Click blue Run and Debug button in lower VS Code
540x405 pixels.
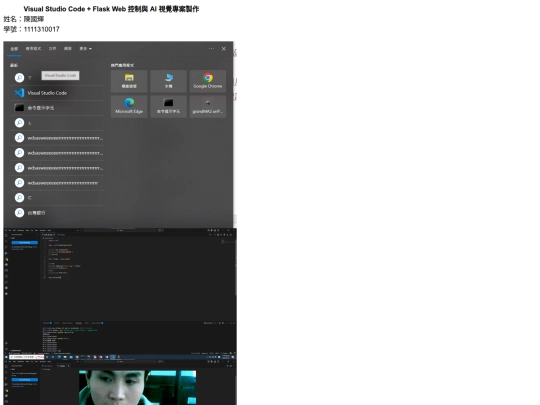(24, 380)
